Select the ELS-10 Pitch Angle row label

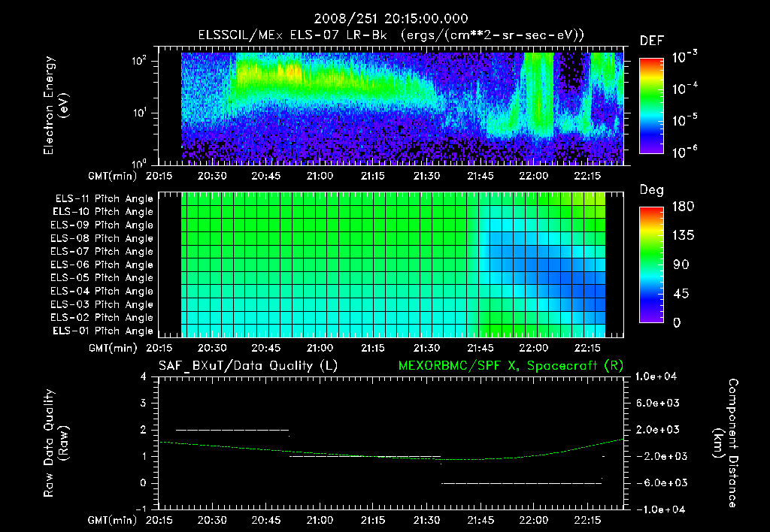[103, 212]
